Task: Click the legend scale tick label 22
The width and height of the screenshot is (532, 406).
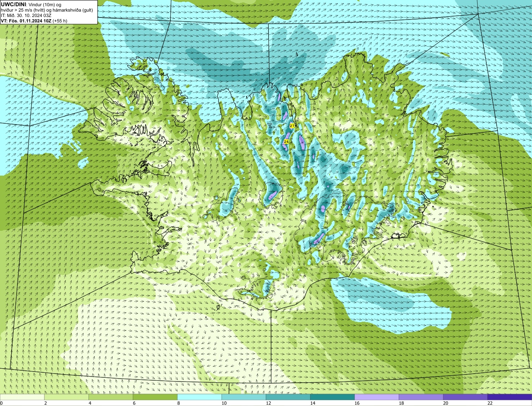Action: [490, 403]
